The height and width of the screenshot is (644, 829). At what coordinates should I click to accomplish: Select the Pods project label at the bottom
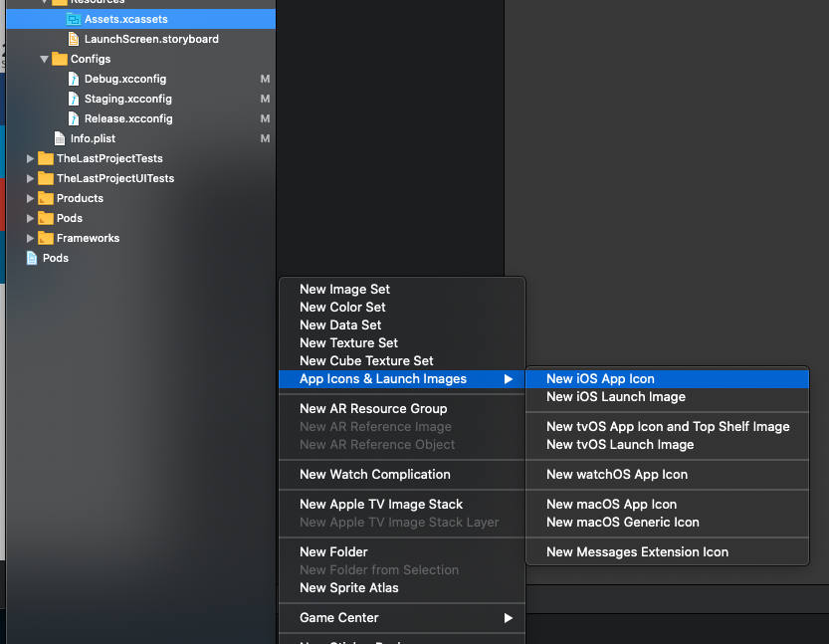[x=56, y=258]
